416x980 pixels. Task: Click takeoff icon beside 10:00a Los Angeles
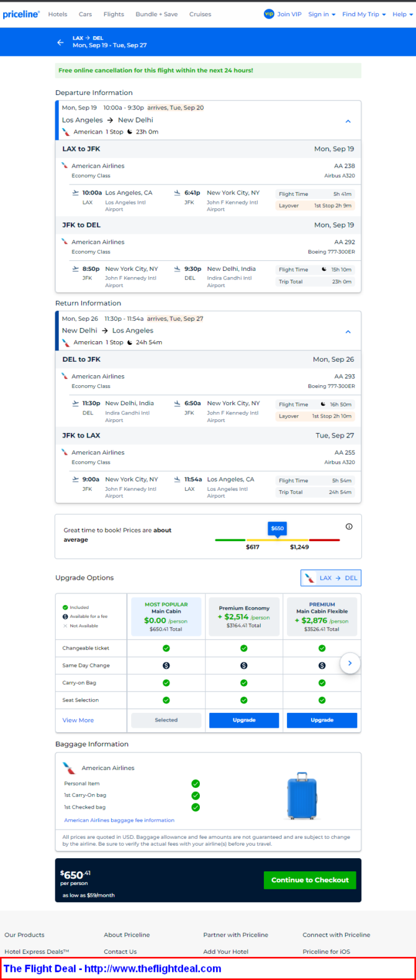point(76,193)
